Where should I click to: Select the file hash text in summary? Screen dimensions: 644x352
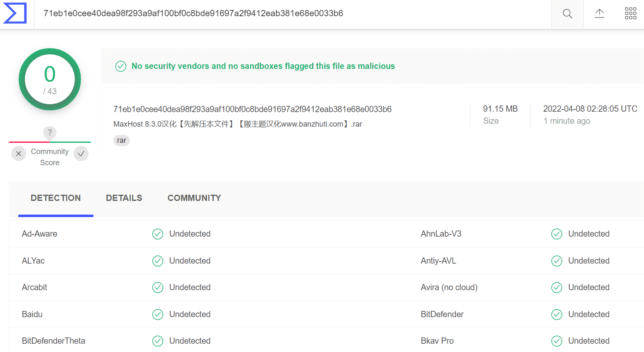252,109
